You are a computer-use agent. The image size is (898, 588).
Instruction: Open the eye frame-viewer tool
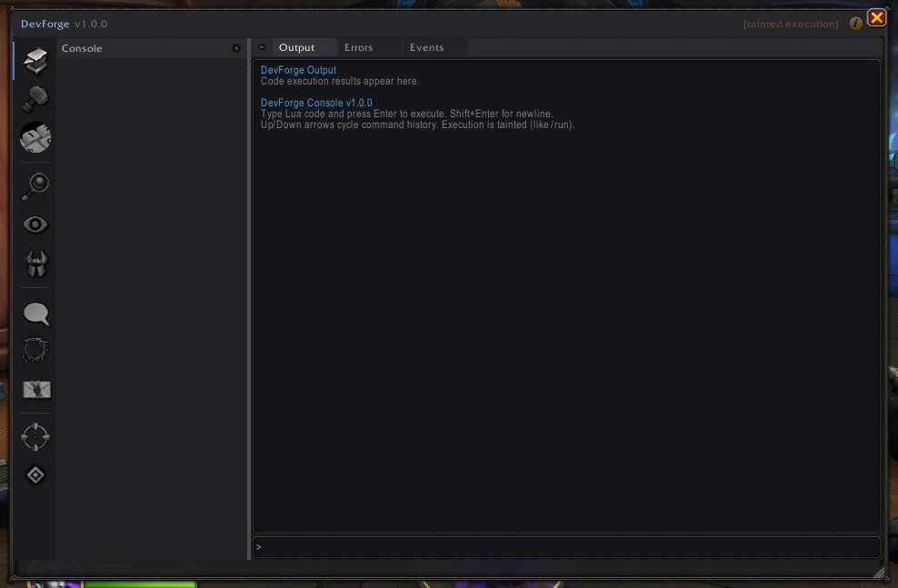tap(35, 224)
